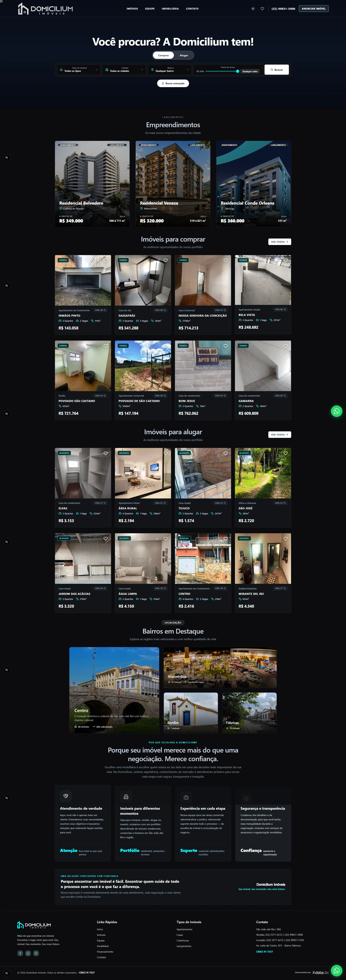
Task: Open Busca avançada filters
Action: pyautogui.click(x=173, y=83)
